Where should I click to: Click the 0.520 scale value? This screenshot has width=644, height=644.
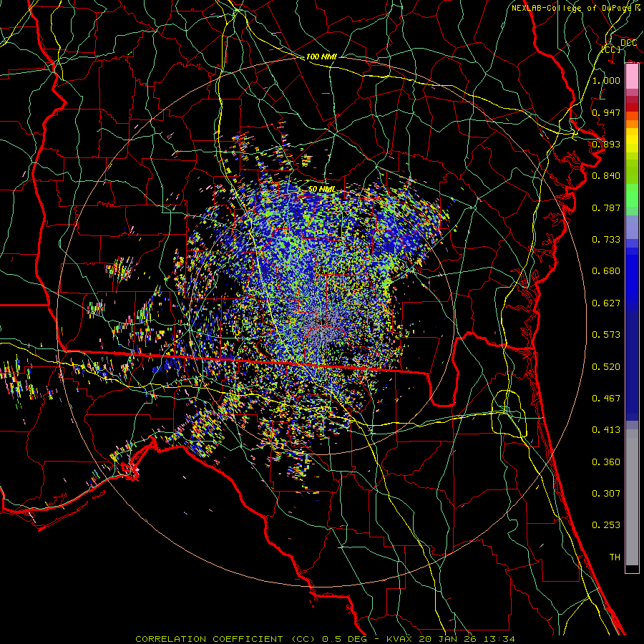click(606, 367)
